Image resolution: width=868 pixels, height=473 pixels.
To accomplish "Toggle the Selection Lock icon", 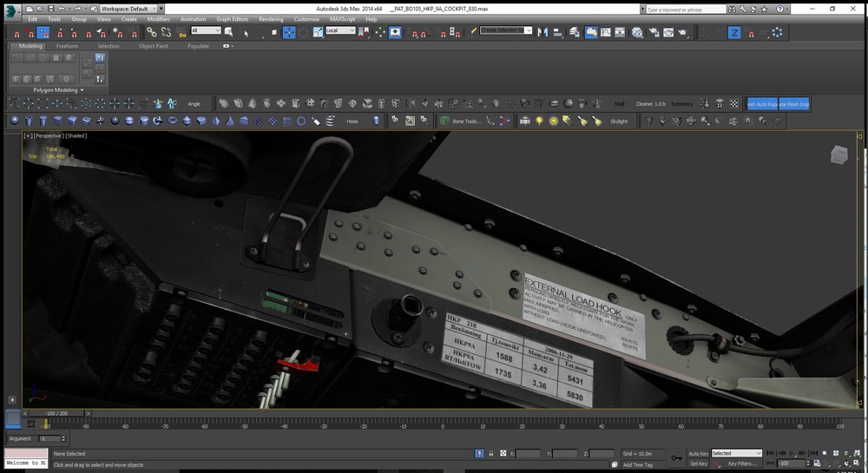I will point(491,453).
